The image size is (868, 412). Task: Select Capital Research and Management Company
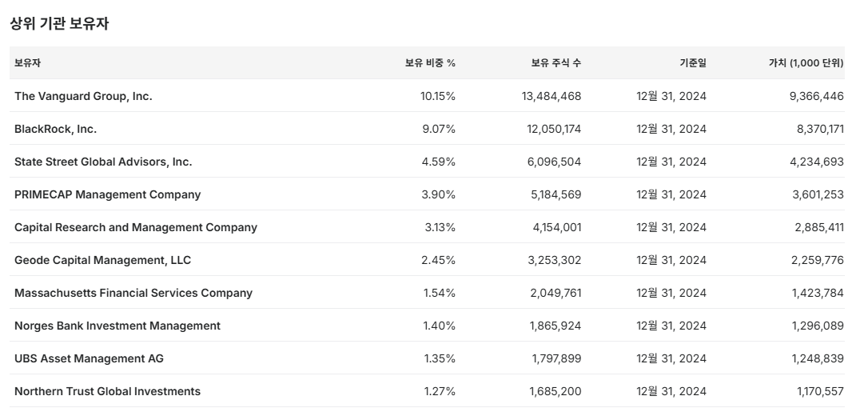[136, 227]
